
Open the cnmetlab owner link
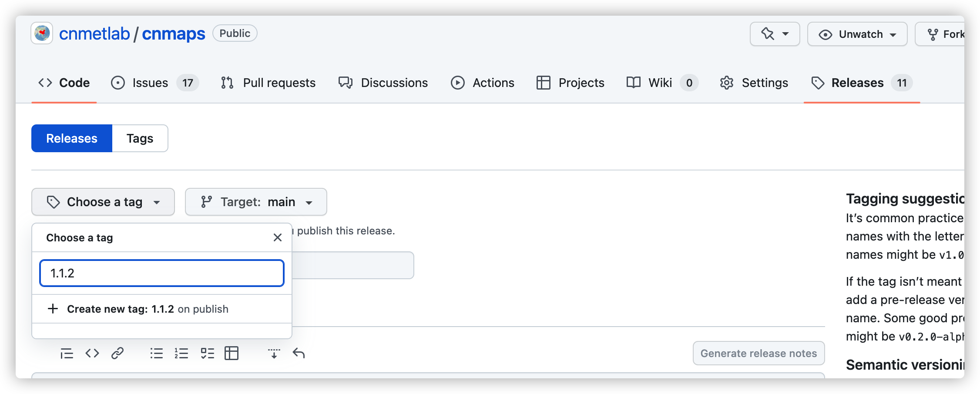pyautogui.click(x=94, y=33)
